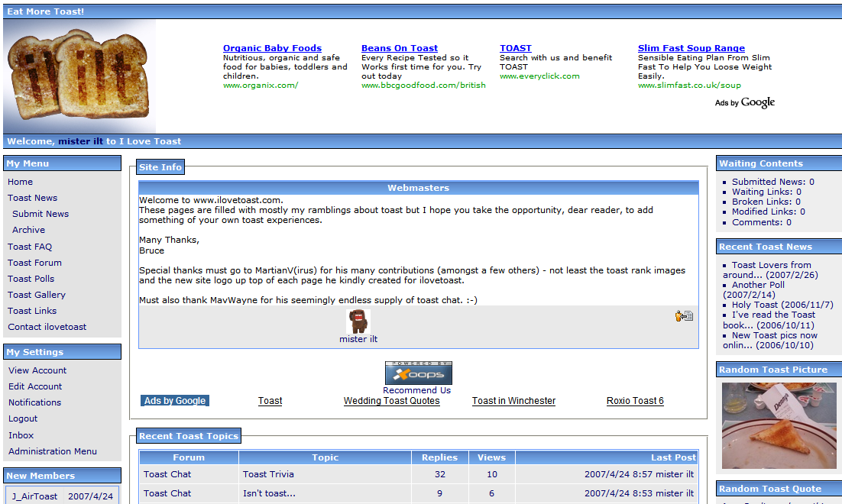
Task: Browse the Toast Gallery
Action: coord(37,296)
